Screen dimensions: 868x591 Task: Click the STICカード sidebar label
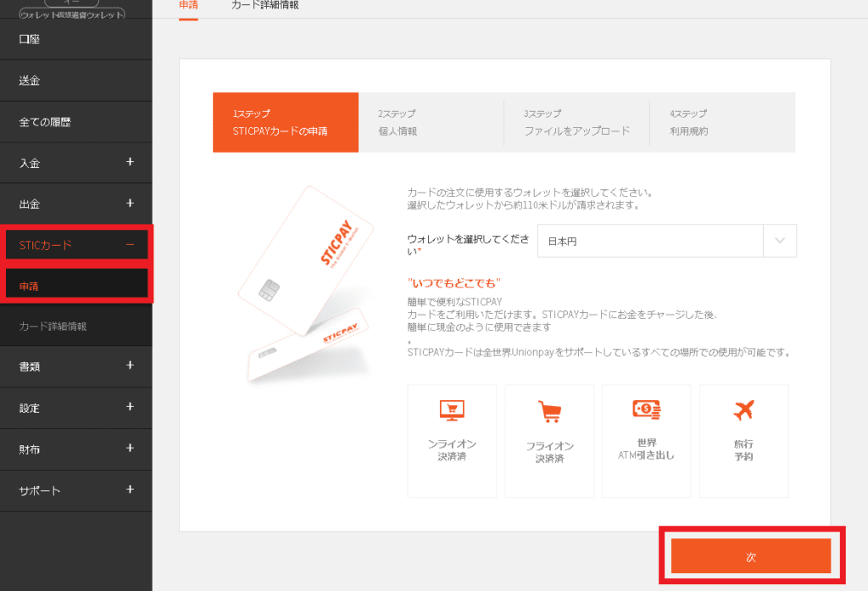pos(46,245)
